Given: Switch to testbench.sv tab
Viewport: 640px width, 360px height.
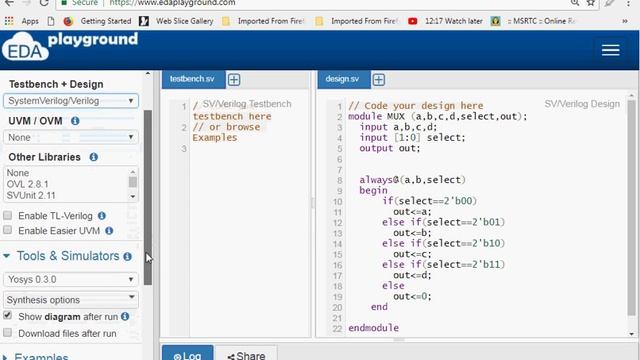Looking at the screenshot, I should click(x=192, y=79).
